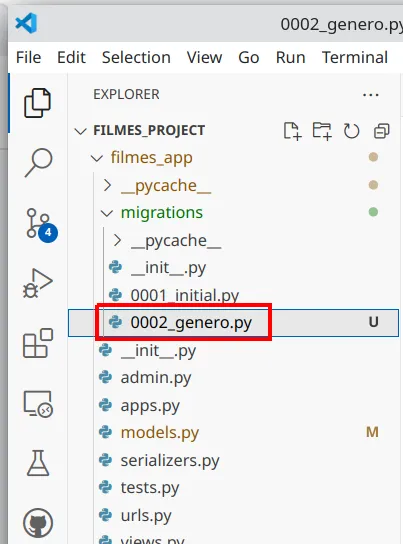The height and width of the screenshot is (544, 403).
Task: Click Python icon beside tests.py
Action: point(105,487)
